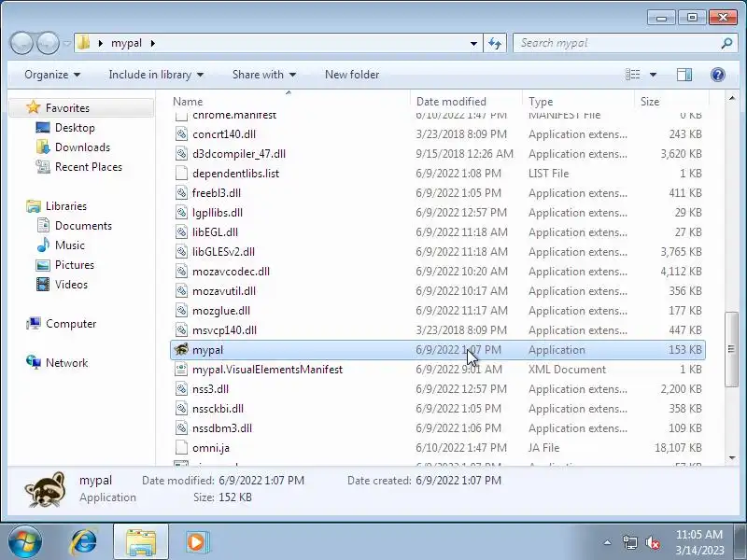Sort by Date modified column header
Screen dimensions: 747x560
click(451, 102)
